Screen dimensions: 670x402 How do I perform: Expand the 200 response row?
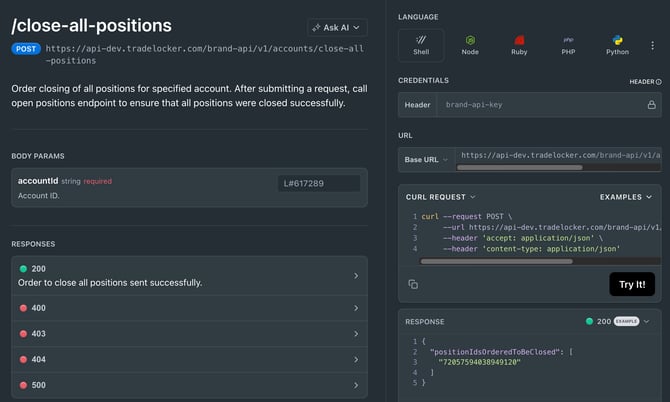point(189,275)
